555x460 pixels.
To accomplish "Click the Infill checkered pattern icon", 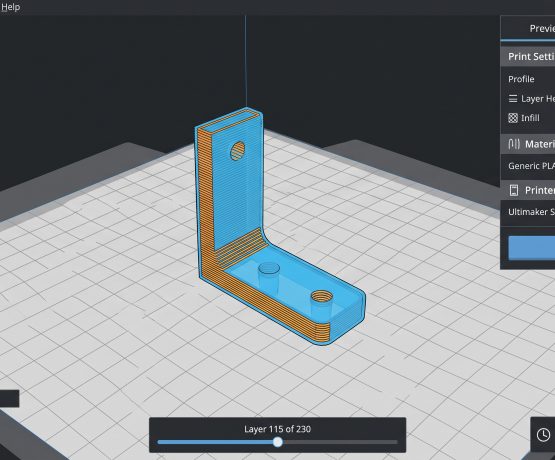I will 513,118.
